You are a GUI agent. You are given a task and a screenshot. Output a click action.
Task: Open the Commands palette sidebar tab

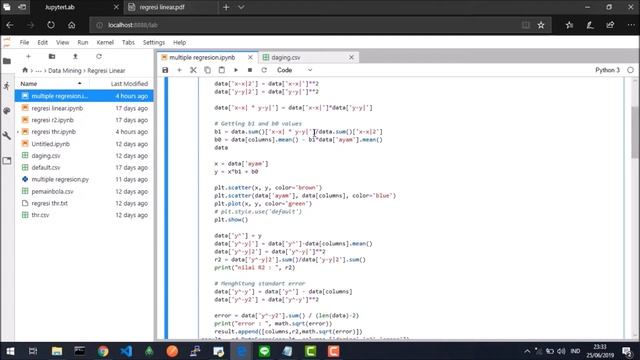click(x=7, y=111)
